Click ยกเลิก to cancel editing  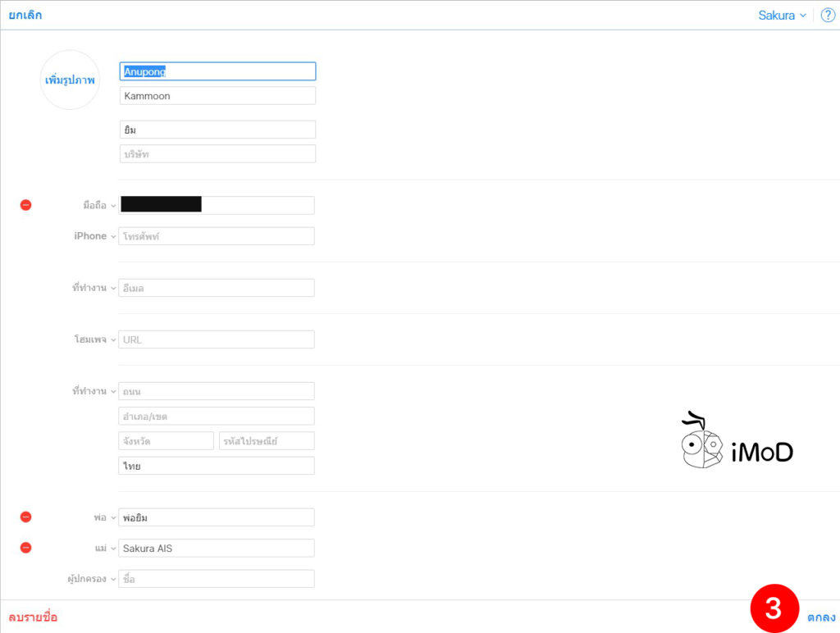25,16
